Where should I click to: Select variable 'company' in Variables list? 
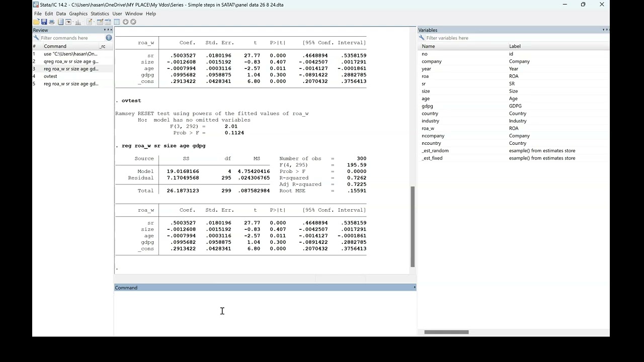coord(513,61)
